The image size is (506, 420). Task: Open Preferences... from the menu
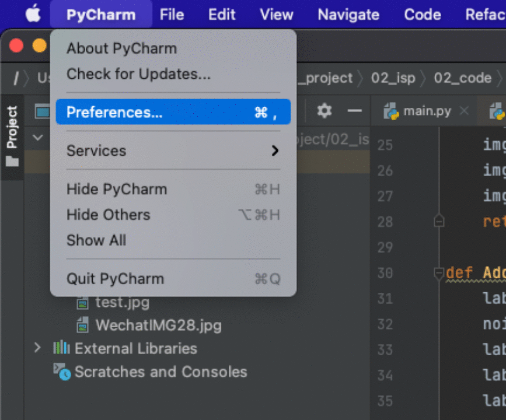point(173,112)
